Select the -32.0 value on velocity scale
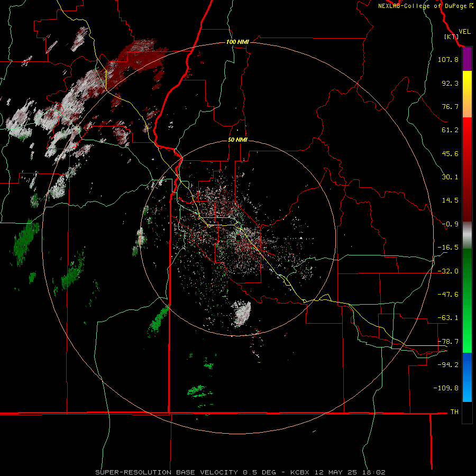 [448, 271]
